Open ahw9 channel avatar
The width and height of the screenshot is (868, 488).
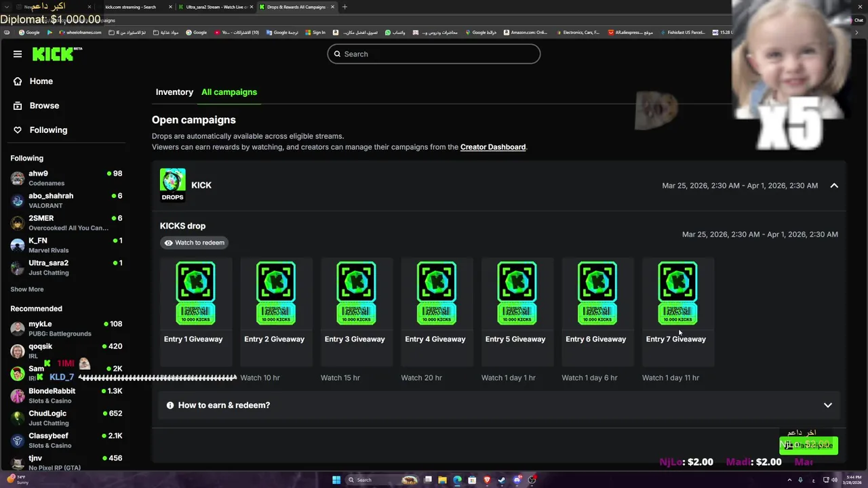pos(18,178)
